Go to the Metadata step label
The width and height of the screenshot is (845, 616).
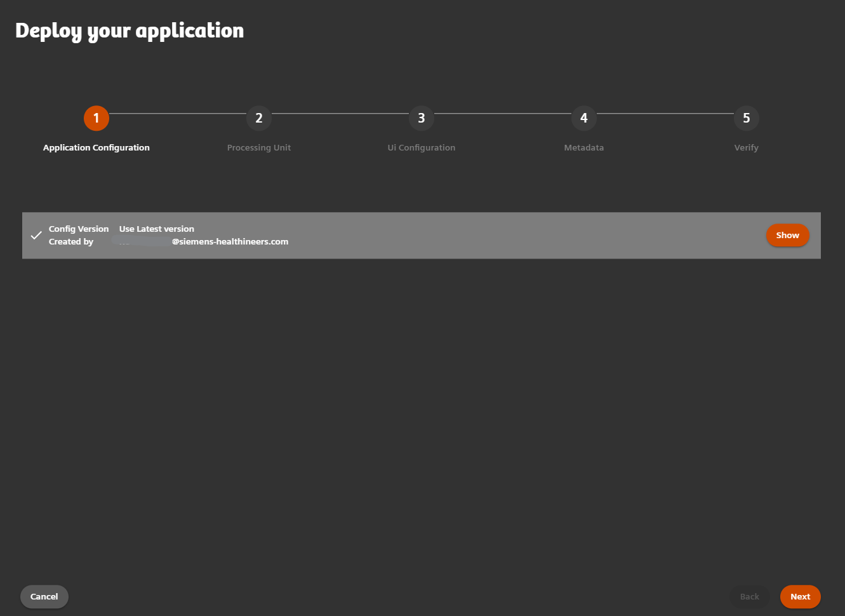pos(583,147)
